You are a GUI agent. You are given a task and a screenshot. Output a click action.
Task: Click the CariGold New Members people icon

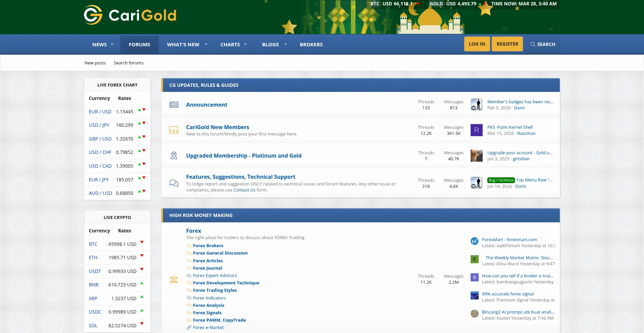(174, 130)
